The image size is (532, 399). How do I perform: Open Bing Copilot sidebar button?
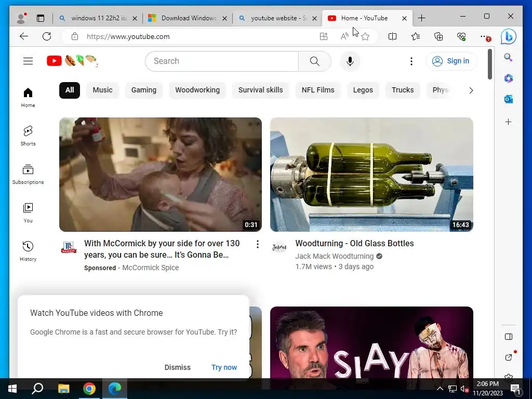point(508,37)
